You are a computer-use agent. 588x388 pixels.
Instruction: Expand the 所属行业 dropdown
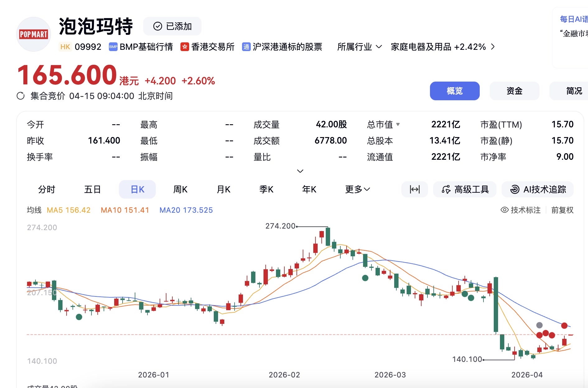pos(359,47)
